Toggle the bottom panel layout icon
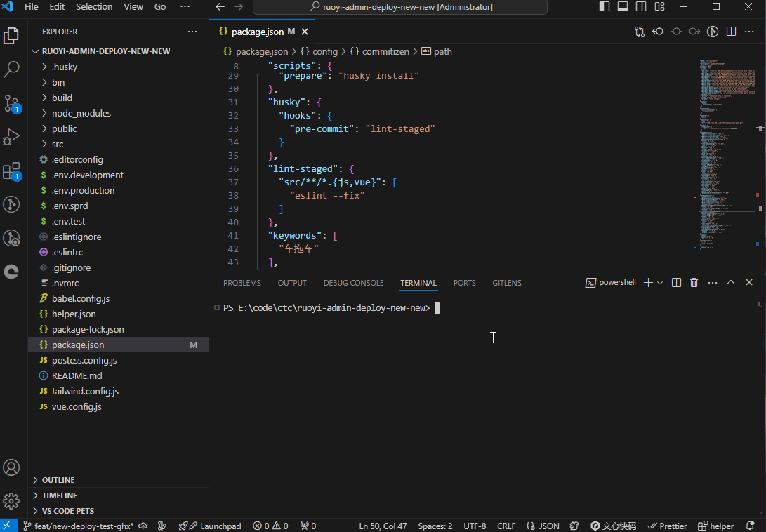The height and width of the screenshot is (532, 766). [623, 7]
